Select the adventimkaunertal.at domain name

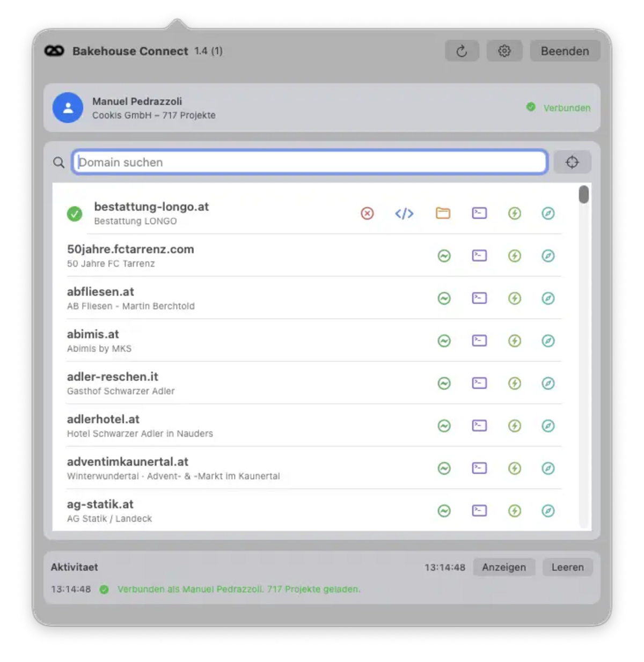[x=128, y=461]
